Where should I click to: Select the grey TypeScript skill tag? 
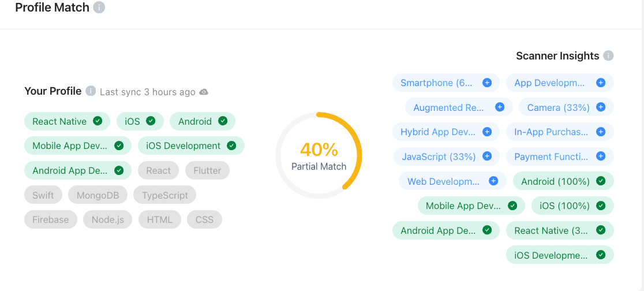pyautogui.click(x=164, y=195)
